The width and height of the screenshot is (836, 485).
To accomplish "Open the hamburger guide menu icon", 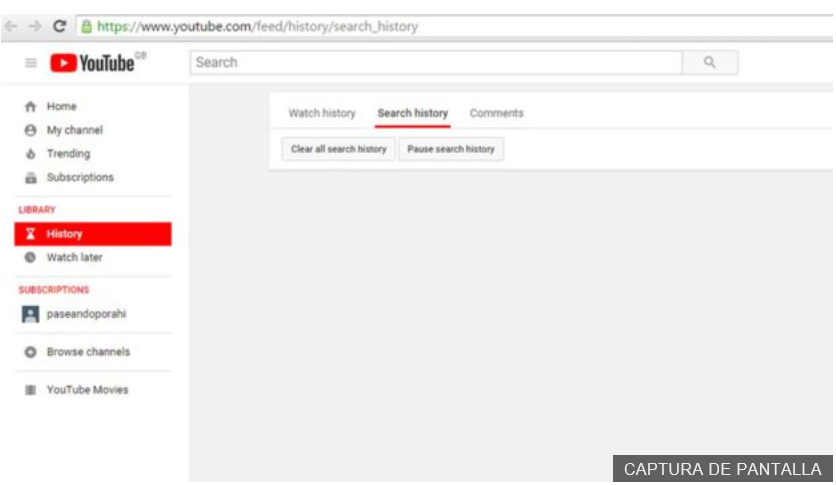I will [31, 63].
